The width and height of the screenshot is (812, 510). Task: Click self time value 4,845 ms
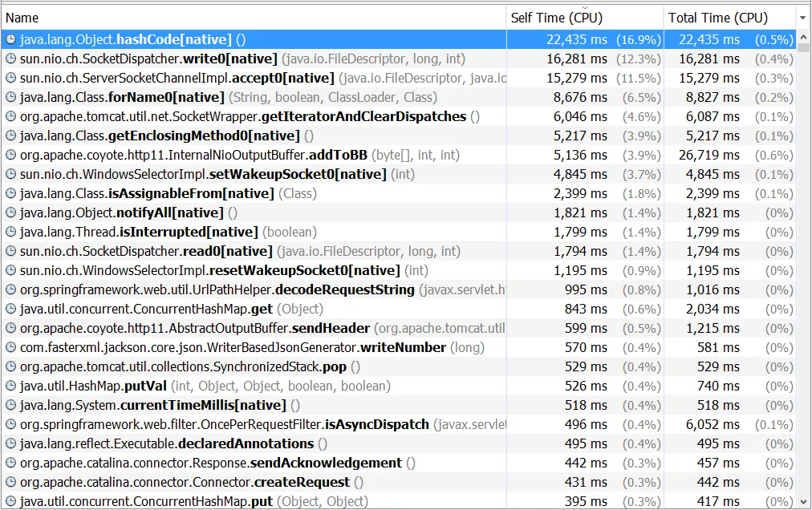(x=580, y=175)
